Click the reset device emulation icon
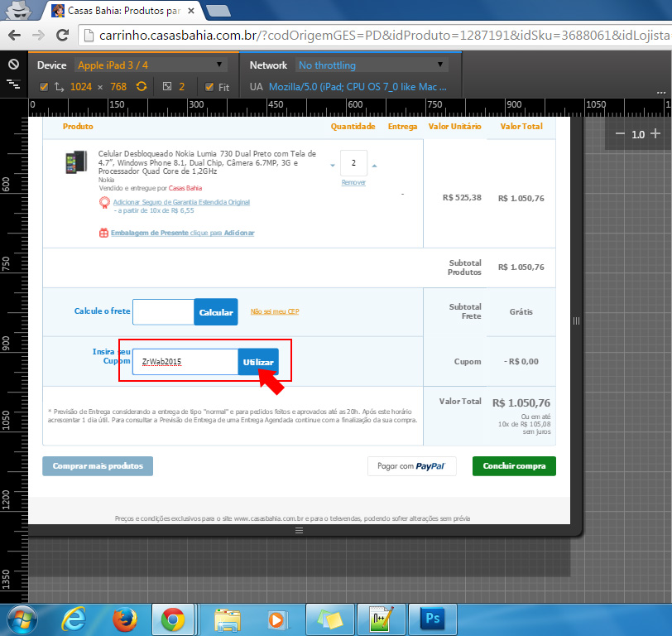The height and width of the screenshot is (636, 672). click(x=13, y=65)
